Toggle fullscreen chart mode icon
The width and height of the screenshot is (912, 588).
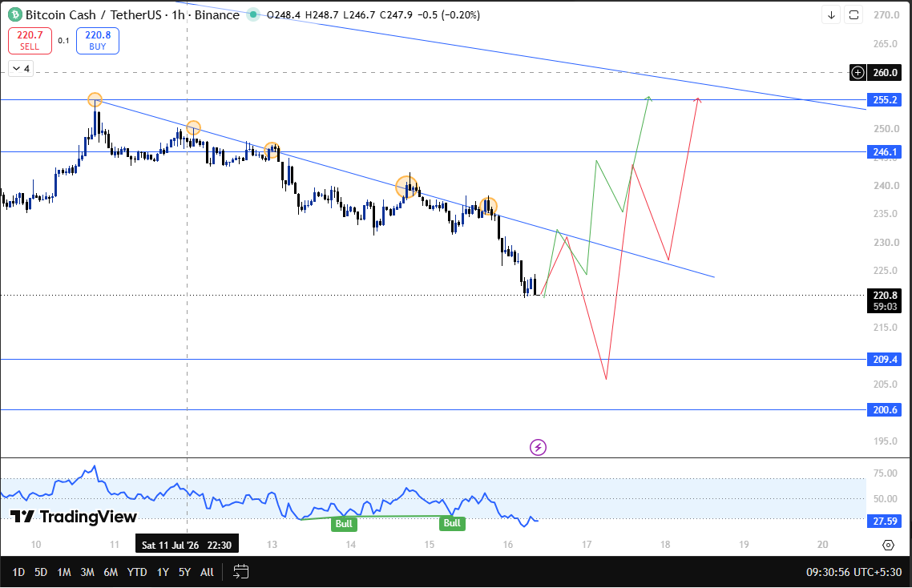click(x=853, y=15)
